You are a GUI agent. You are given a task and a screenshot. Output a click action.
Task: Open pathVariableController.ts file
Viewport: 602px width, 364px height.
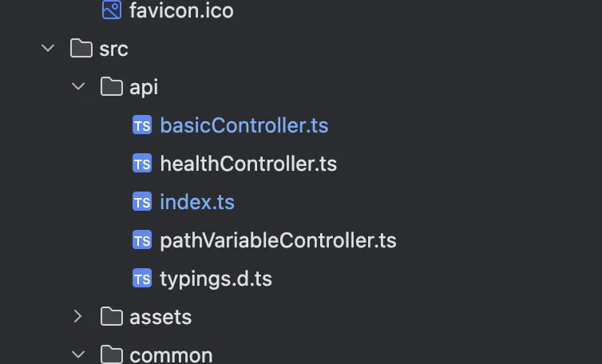click(278, 240)
